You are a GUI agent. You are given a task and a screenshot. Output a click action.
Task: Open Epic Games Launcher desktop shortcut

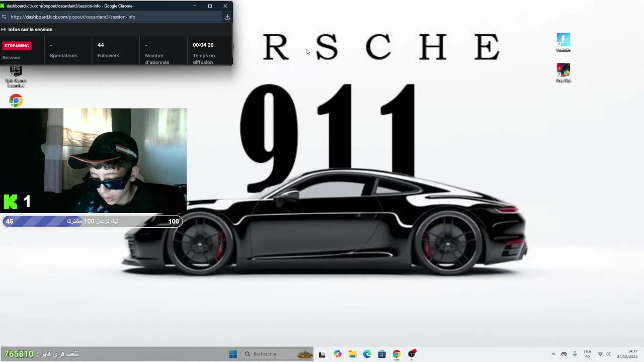pyautogui.click(x=16, y=76)
